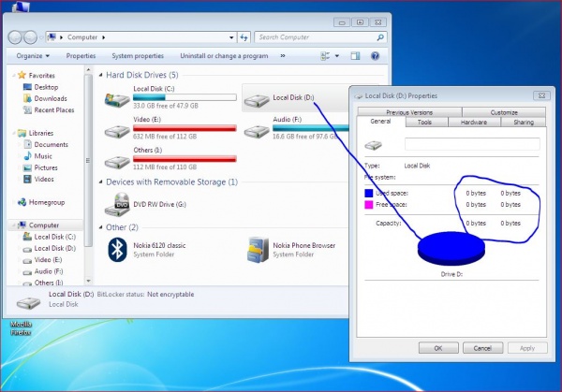The width and height of the screenshot is (562, 392).
Task: Close the Local Disk (D:) Properties dialog
Action: (542, 95)
